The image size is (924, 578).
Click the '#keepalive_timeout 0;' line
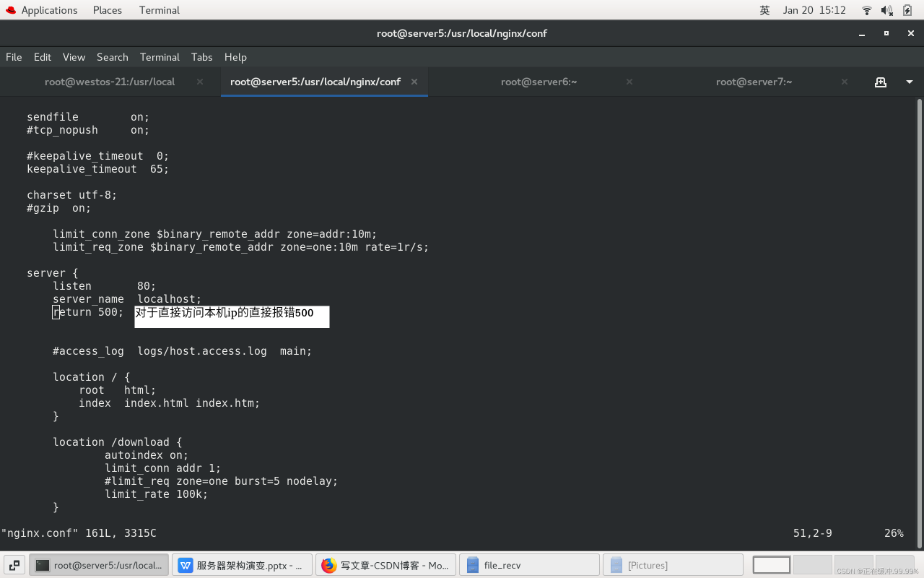click(98, 156)
